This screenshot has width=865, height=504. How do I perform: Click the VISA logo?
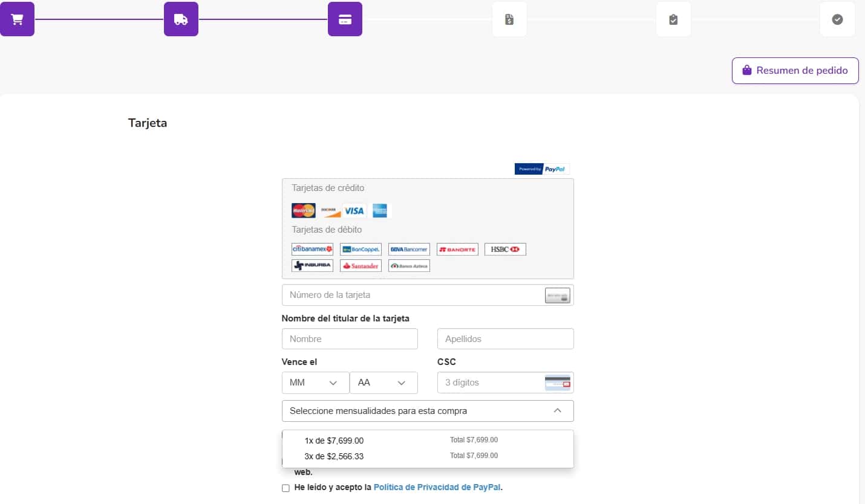click(x=354, y=210)
